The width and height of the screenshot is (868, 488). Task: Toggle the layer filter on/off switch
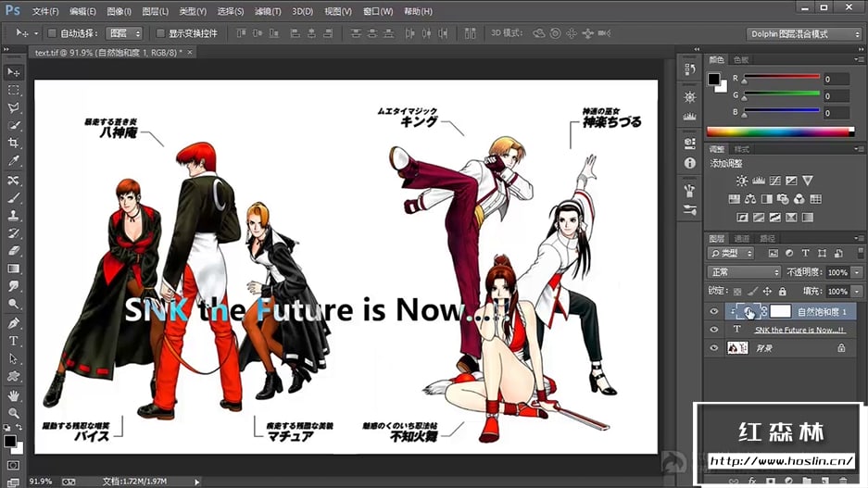[861, 253]
